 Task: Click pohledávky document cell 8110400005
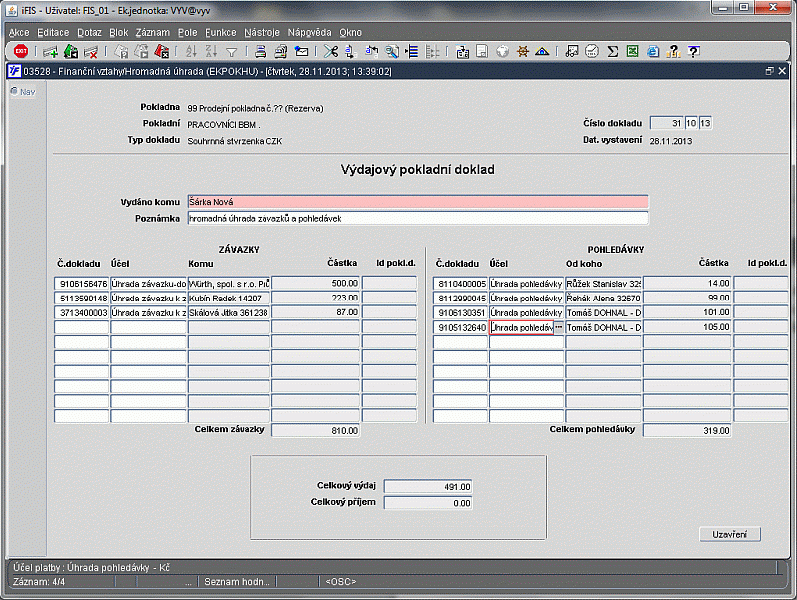(x=461, y=284)
